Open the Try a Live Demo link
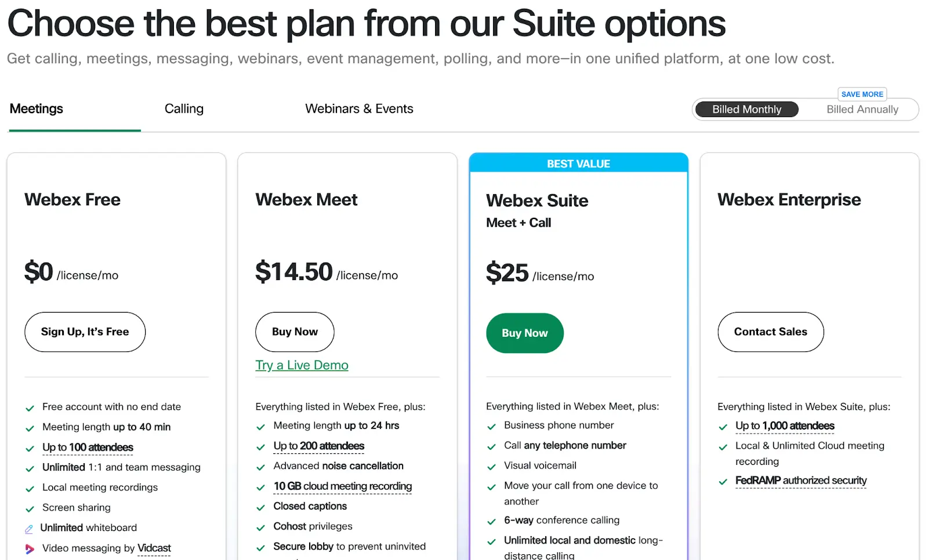 click(x=302, y=365)
